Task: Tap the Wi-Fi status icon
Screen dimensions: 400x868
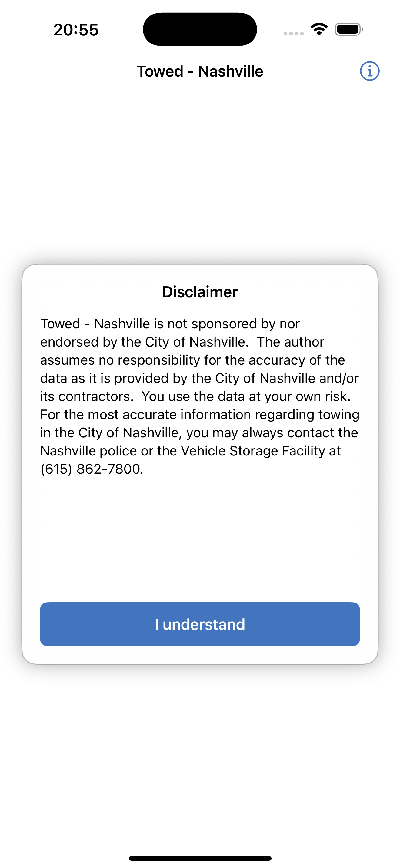Action: (319, 29)
